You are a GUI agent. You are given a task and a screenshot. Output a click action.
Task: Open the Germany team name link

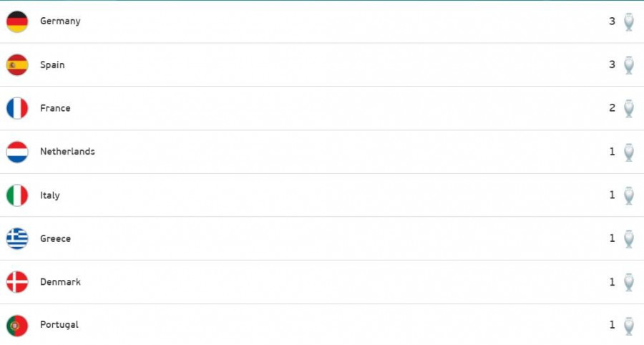click(x=60, y=21)
